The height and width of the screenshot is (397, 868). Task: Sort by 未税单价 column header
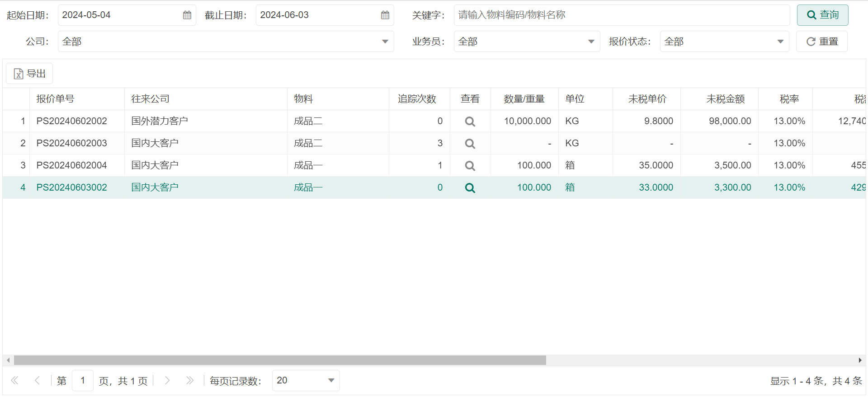[x=646, y=99]
